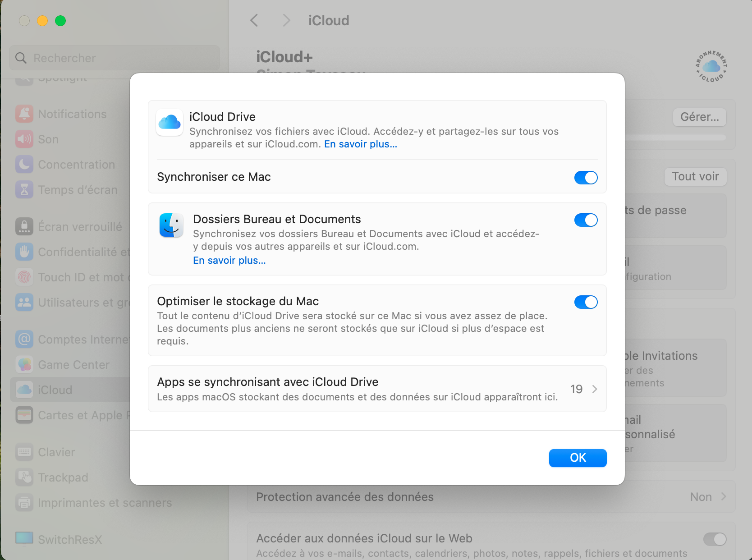This screenshot has height=560, width=752.
Task: Click the Imprimantes et scanners printer icon
Action: [x=24, y=502]
